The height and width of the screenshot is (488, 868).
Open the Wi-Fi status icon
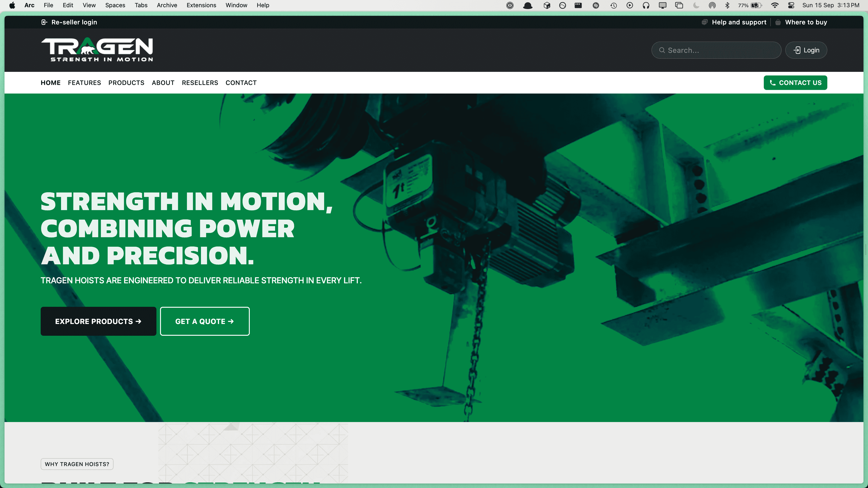775,5
